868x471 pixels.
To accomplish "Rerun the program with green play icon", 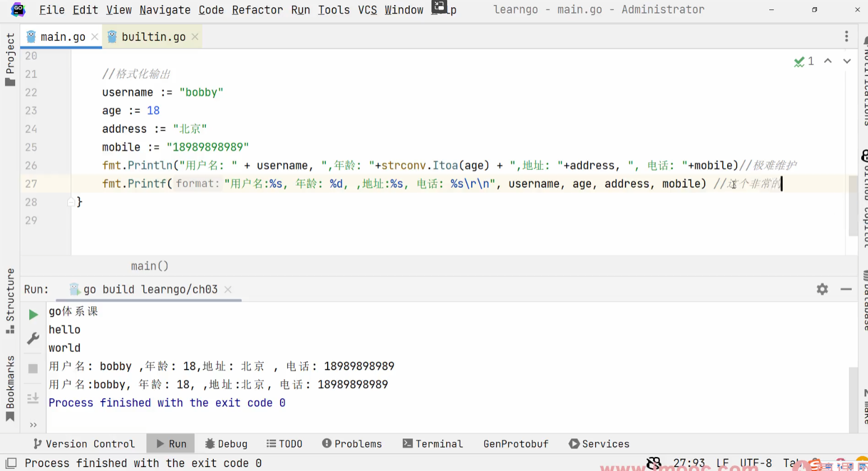I will (x=33, y=315).
